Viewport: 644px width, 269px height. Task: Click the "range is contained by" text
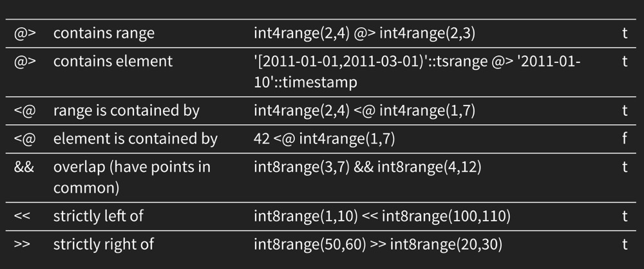tap(126, 110)
